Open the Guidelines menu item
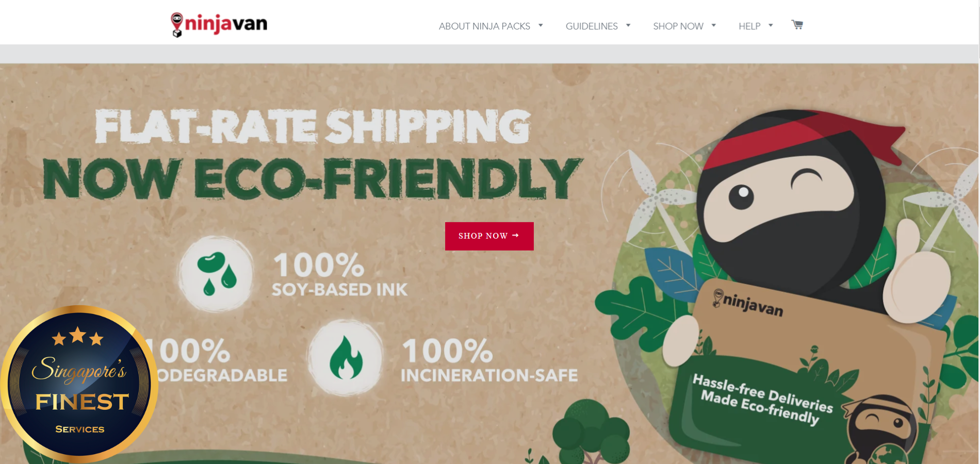This screenshot has width=980, height=464. [x=592, y=26]
